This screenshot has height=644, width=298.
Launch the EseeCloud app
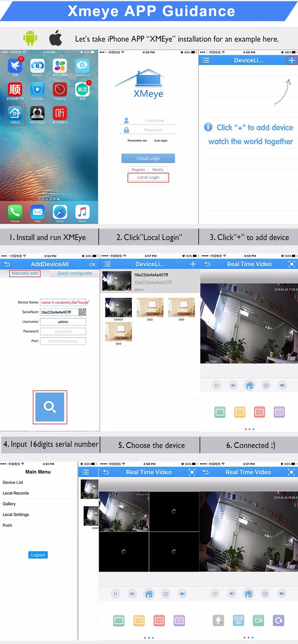(x=82, y=66)
